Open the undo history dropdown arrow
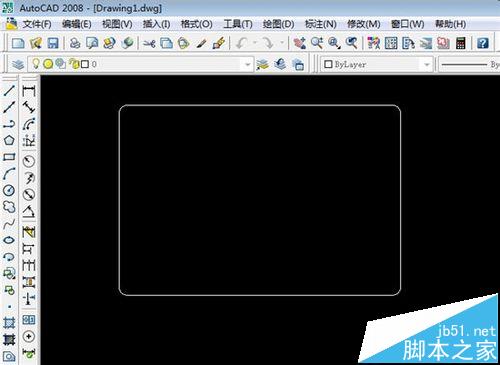This screenshot has width=500, height=365. coord(255,43)
